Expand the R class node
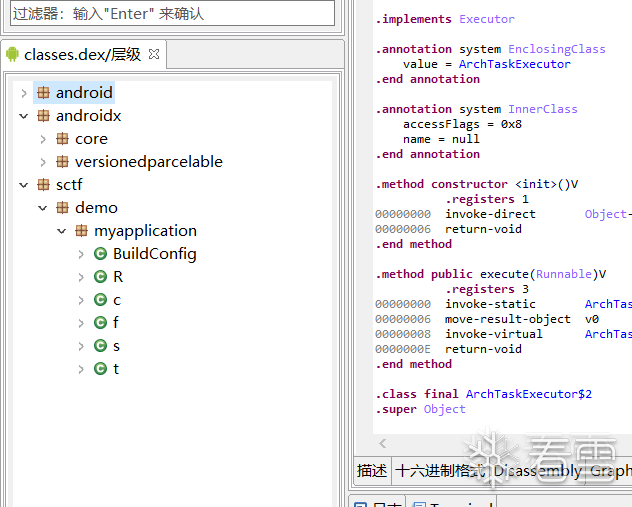Viewport: 632px width, 507px height. click(81, 277)
